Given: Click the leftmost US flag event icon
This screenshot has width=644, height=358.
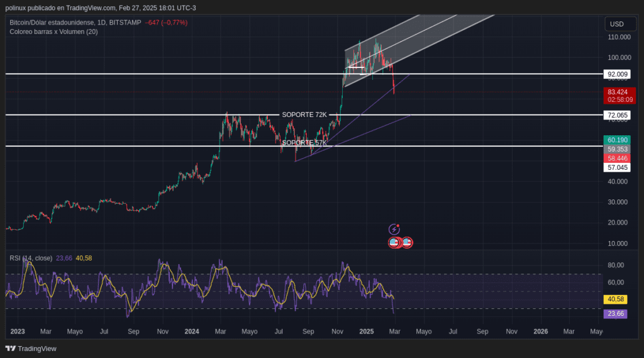Looking at the screenshot, I should (394, 242).
